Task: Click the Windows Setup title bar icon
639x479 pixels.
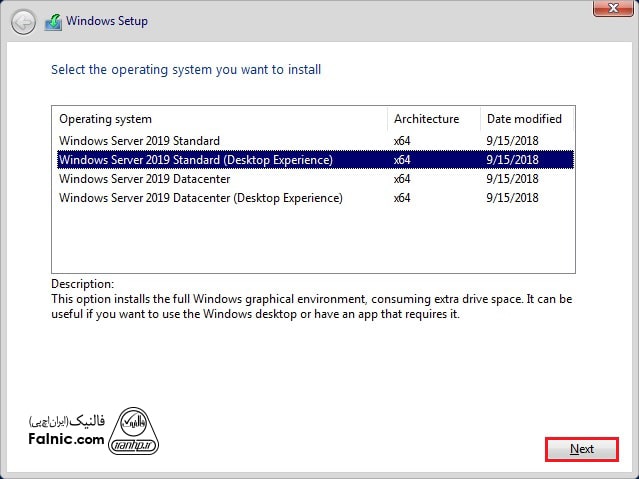Action: (x=54, y=20)
